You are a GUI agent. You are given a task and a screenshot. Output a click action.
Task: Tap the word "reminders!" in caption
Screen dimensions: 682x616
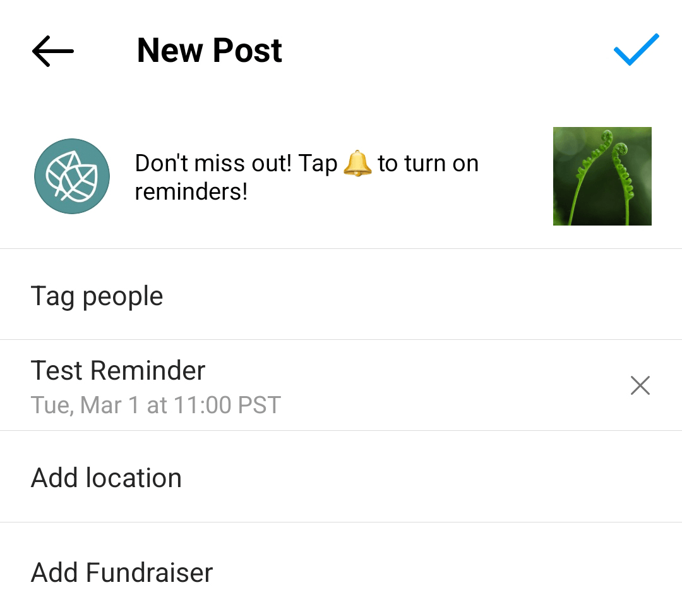coord(191,192)
